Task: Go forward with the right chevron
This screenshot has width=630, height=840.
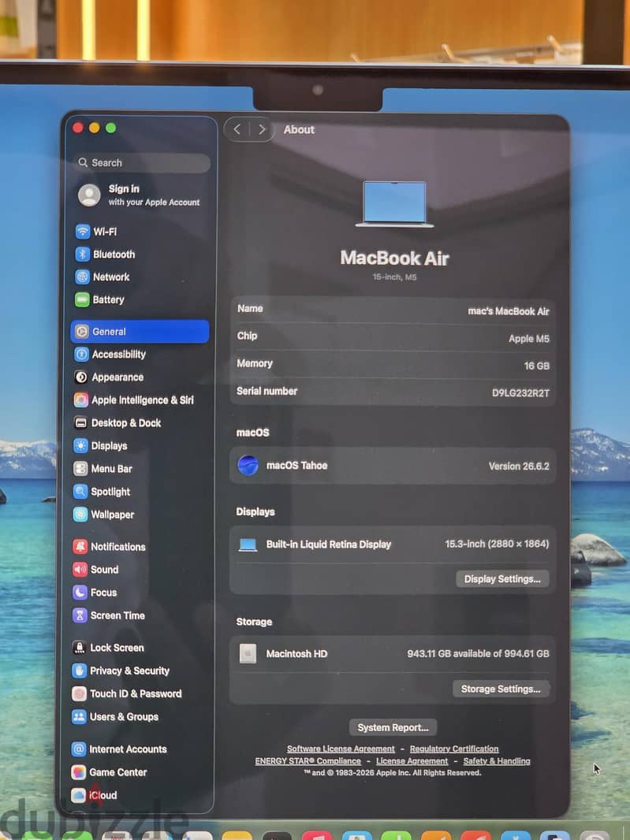Action: tap(262, 129)
